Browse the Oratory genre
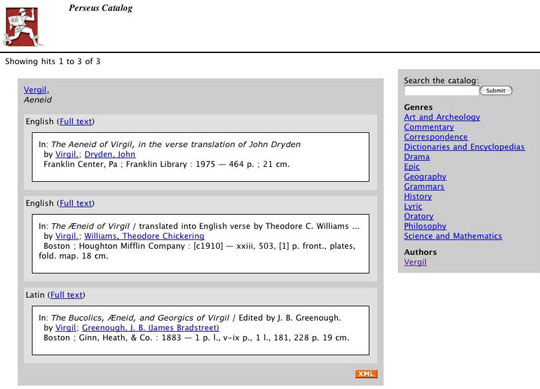This screenshot has width=540, height=389. (x=418, y=217)
